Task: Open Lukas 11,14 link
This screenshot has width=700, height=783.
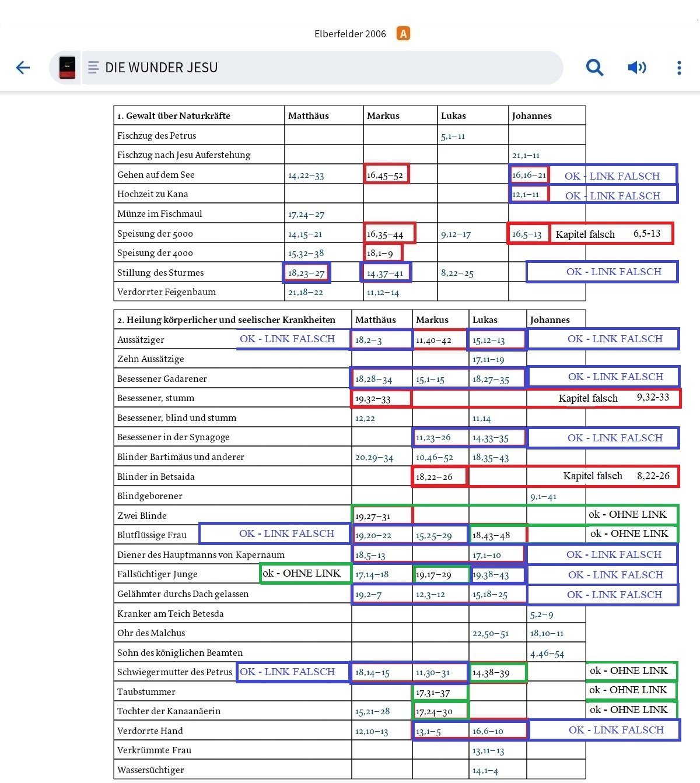Action: pyautogui.click(x=481, y=419)
